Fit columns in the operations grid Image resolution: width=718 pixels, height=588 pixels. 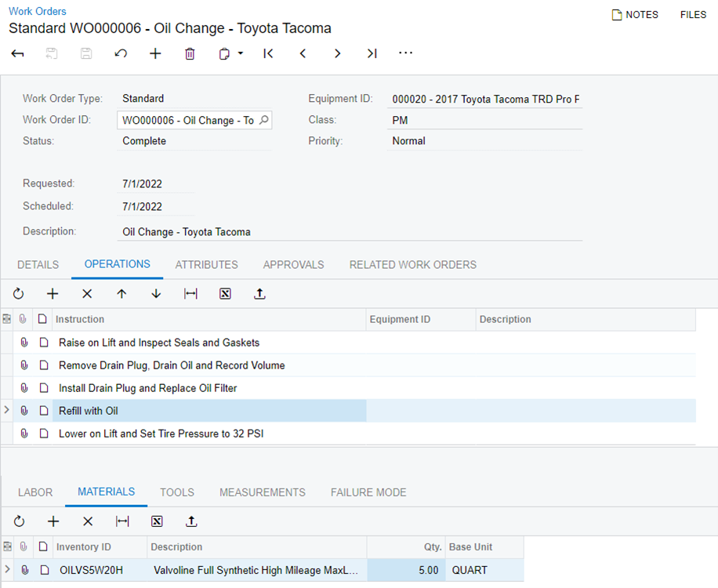pos(190,293)
